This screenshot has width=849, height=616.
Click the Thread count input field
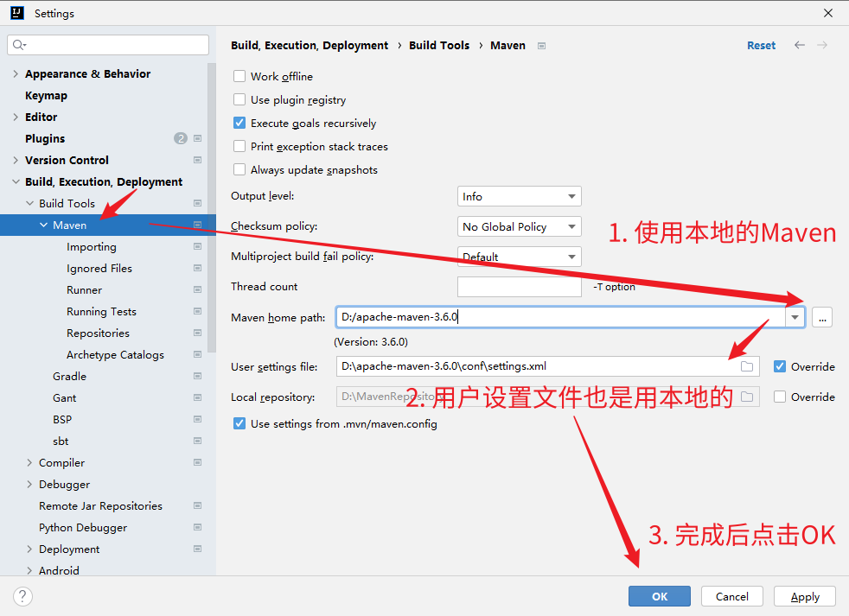tap(519, 287)
